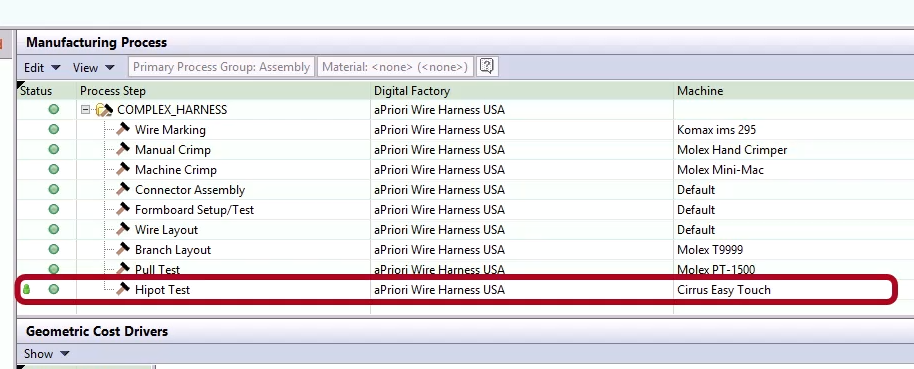Click the green lock icon on Hipot Test row
Image resolution: width=914 pixels, height=369 pixels.
pos(26,289)
